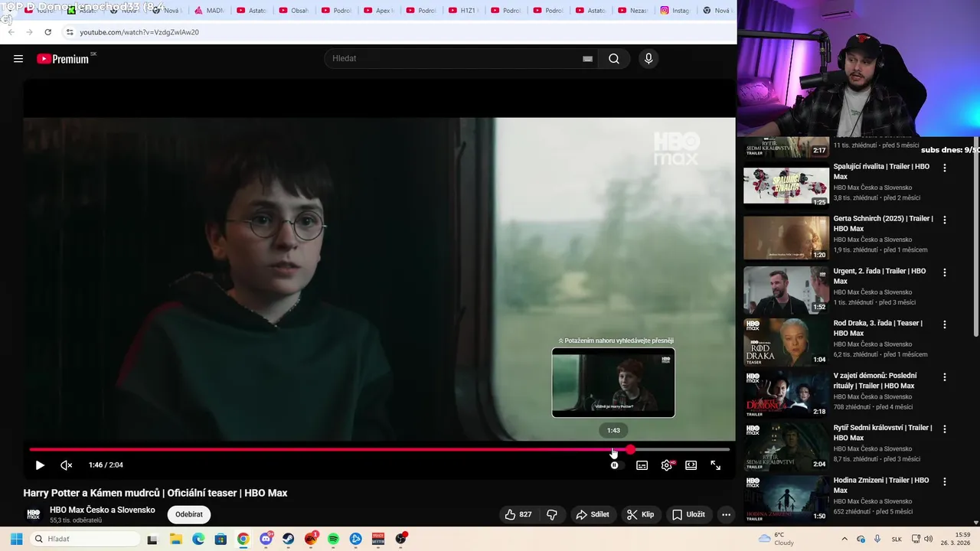Viewport: 980px width, 551px height.
Task: Subscribe with the Odebírat button
Action: click(x=189, y=514)
